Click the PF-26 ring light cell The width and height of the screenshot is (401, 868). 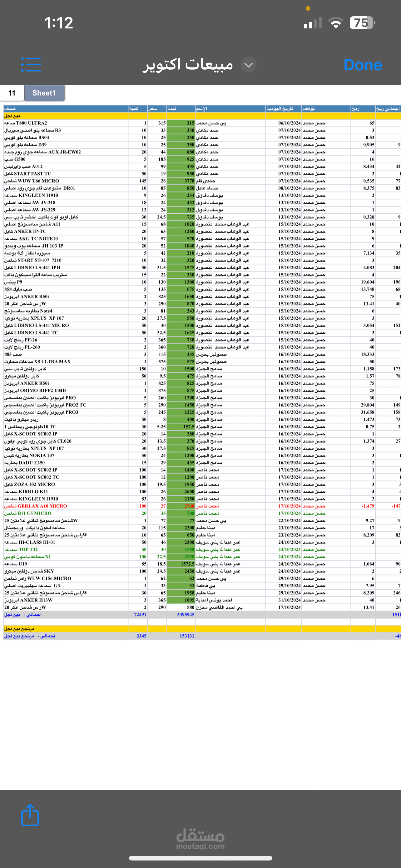pyautogui.click(x=66, y=340)
